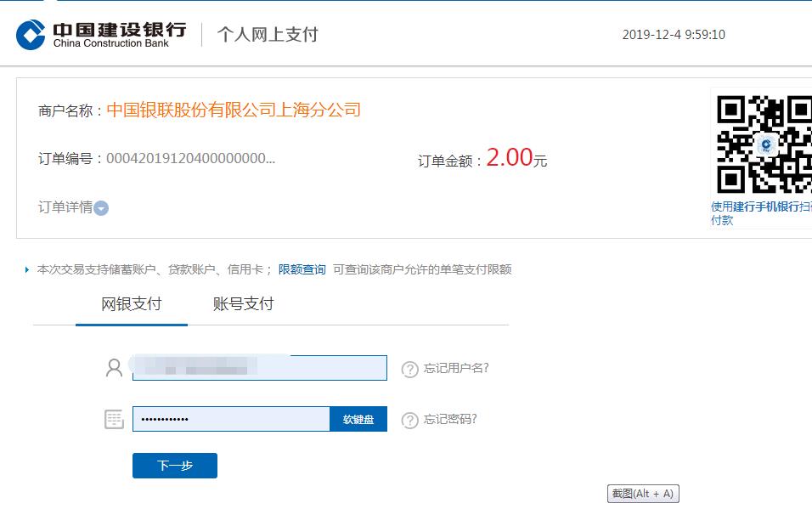812x509 pixels.
Task: Focus the username input field
Action: pos(259,368)
